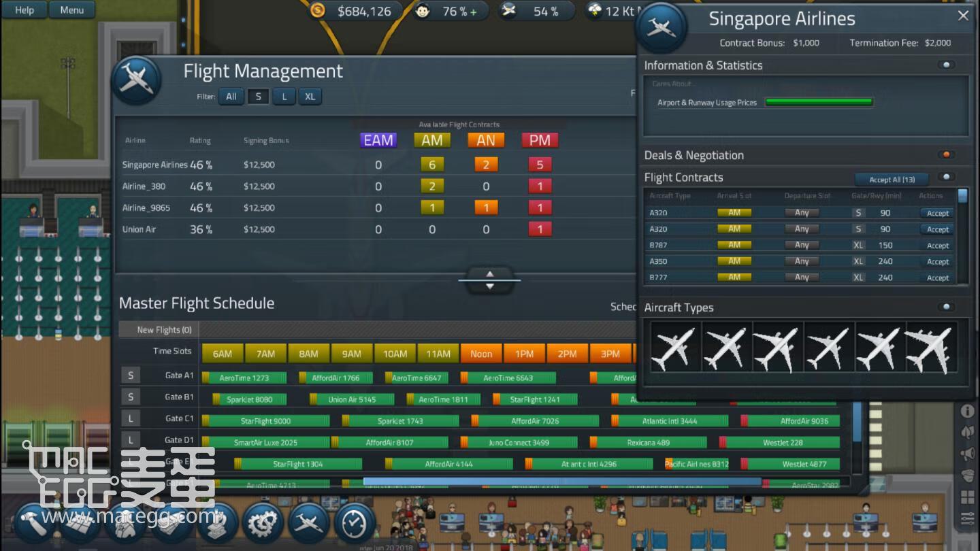This screenshot has height=551, width=980.
Task: Click the grid icon on right edge
Action: point(967,497)
